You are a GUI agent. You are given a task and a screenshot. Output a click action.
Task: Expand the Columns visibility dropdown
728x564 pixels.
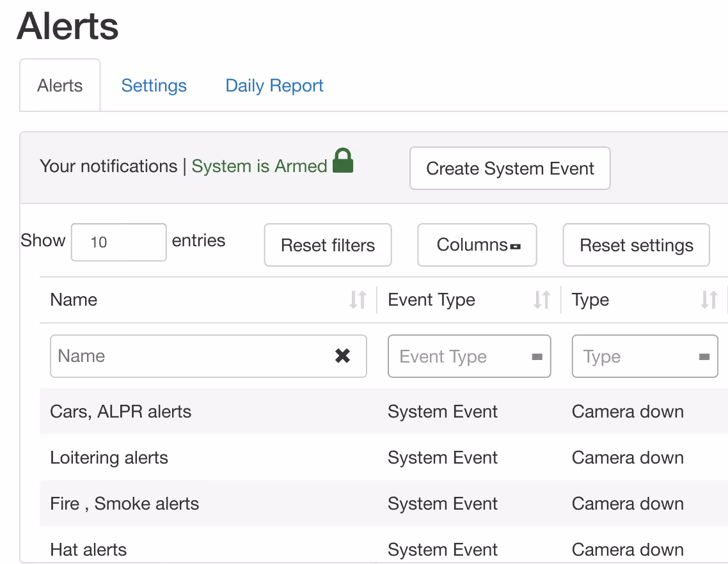[x=477, y=245]
